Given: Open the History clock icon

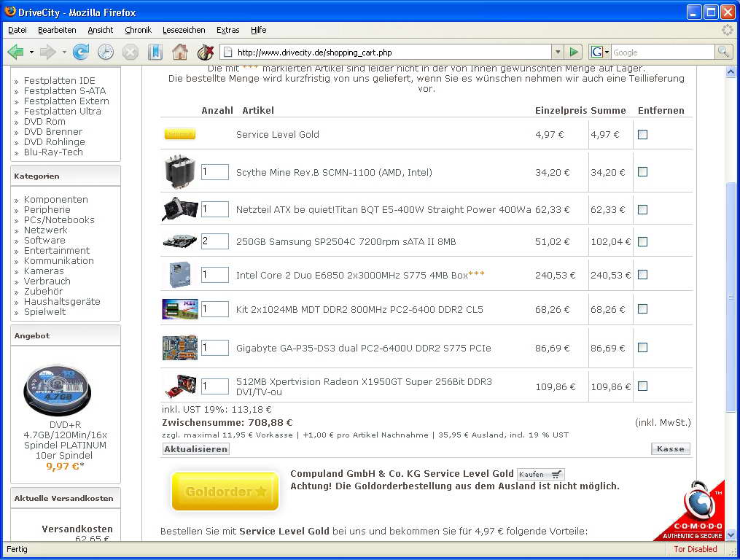Looking at the screenshot, I should tap(106, 52).
